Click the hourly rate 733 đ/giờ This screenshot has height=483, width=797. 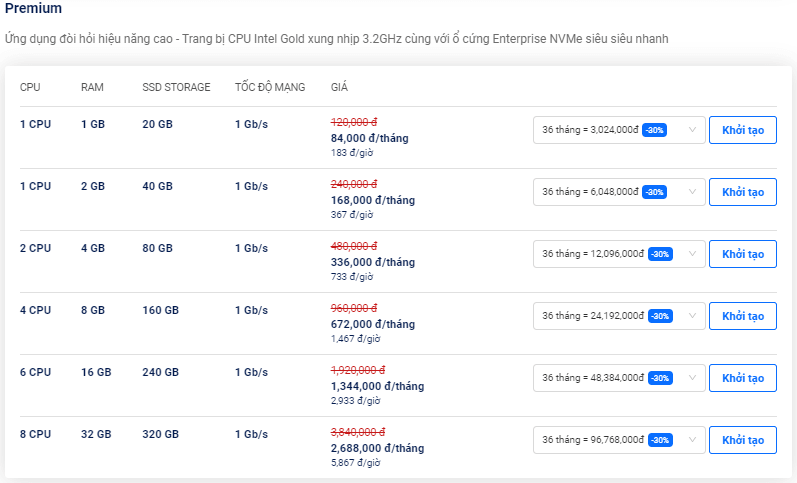352,277
